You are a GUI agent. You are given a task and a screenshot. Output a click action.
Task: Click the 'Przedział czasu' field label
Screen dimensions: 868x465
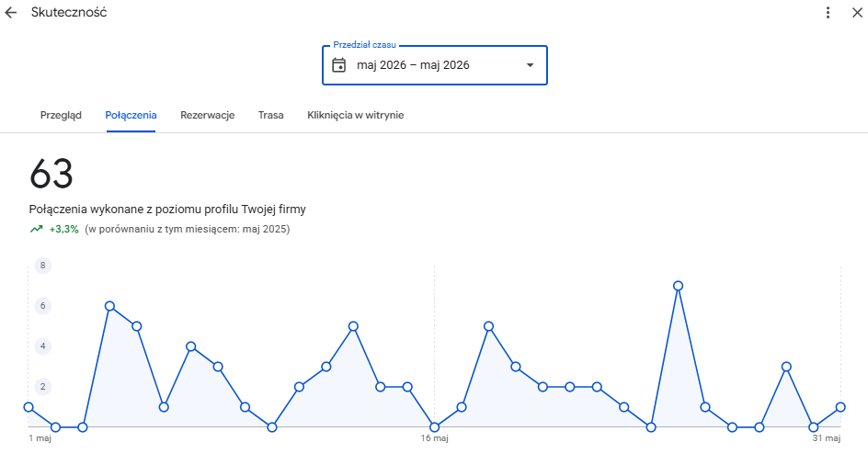pyautogui.click(x=365, y=45)
